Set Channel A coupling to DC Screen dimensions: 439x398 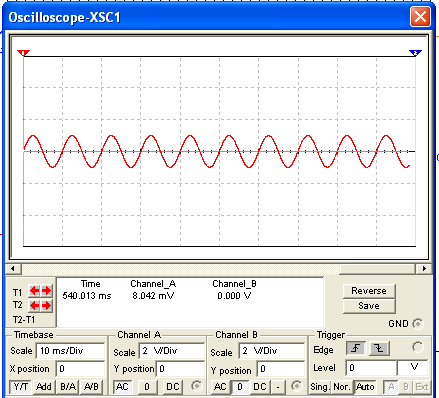(173, 387)
